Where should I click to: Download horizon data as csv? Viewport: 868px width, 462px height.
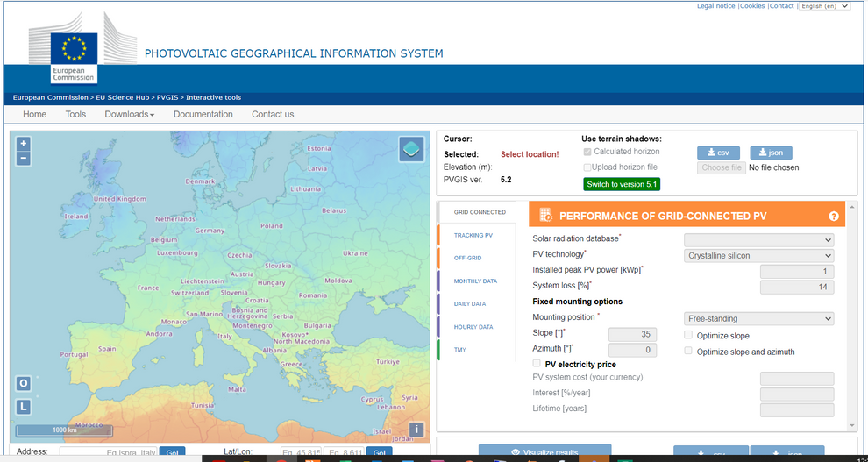pos(719,153)
